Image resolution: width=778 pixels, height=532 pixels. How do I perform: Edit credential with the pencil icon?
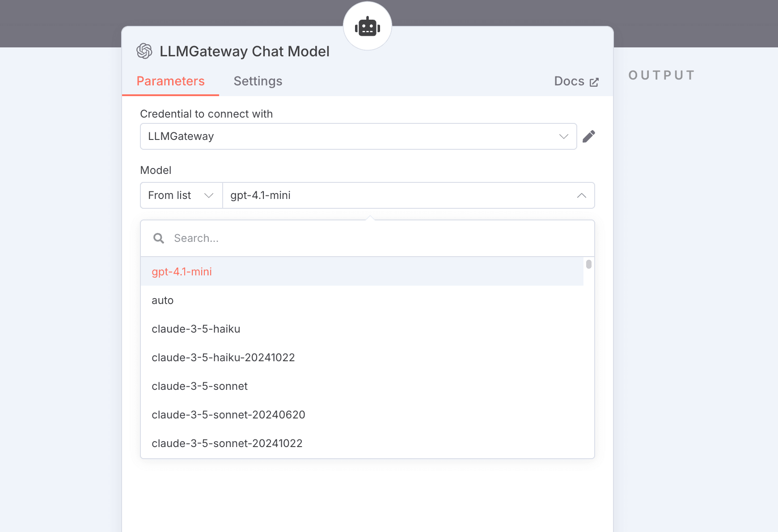(588, 136)
